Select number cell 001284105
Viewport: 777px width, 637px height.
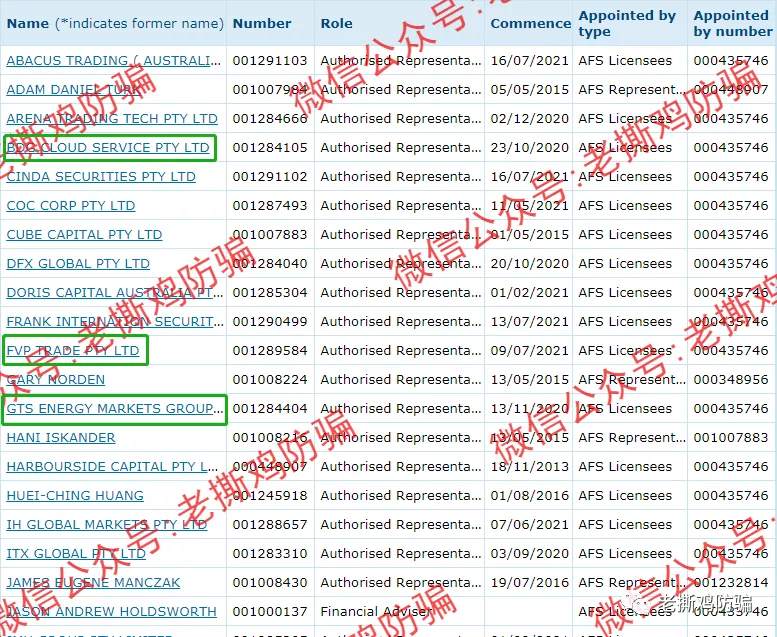[270, 148]
